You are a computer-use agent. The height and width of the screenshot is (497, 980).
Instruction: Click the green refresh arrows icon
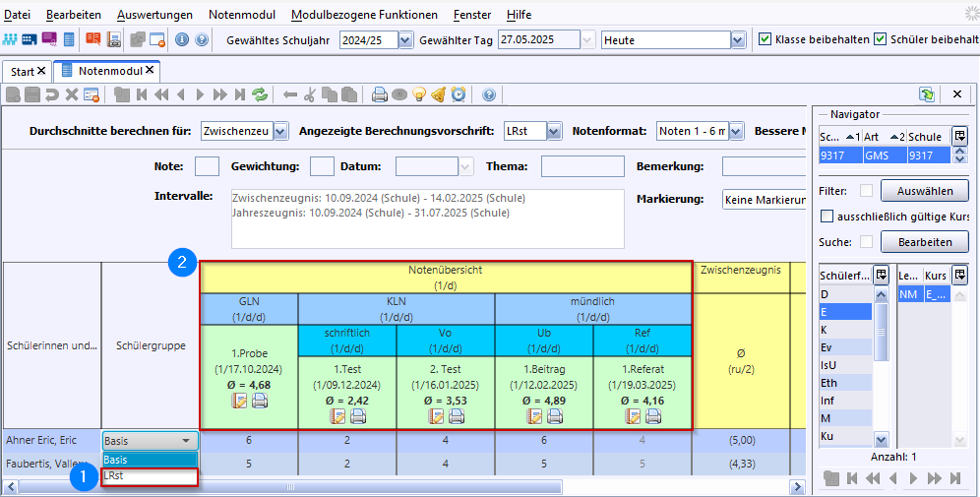coord(260,95)
